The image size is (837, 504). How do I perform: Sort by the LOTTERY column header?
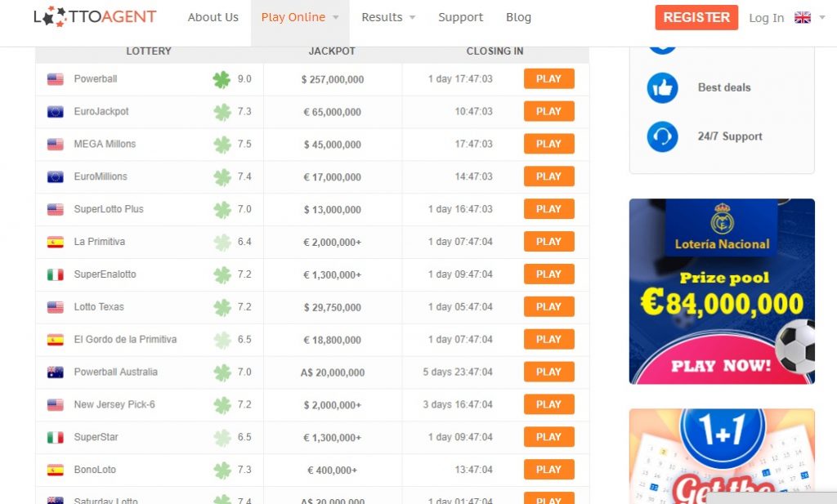[x=149, y=51]
